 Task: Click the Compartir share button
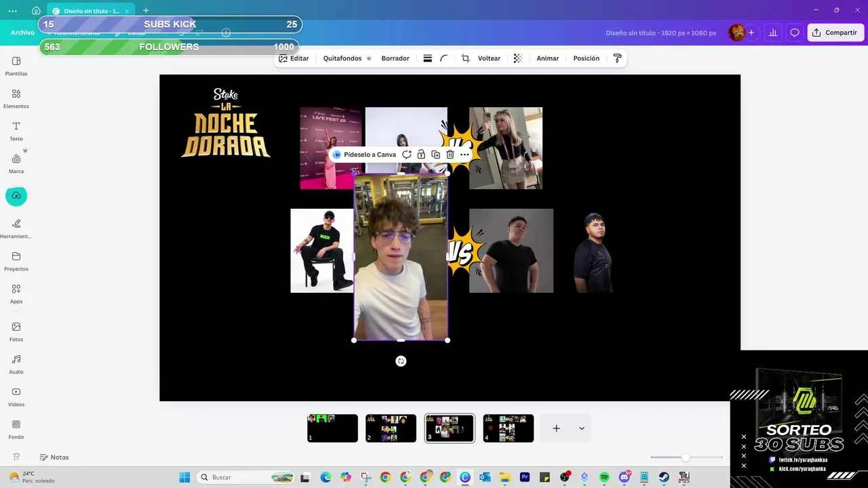[835, 33]
